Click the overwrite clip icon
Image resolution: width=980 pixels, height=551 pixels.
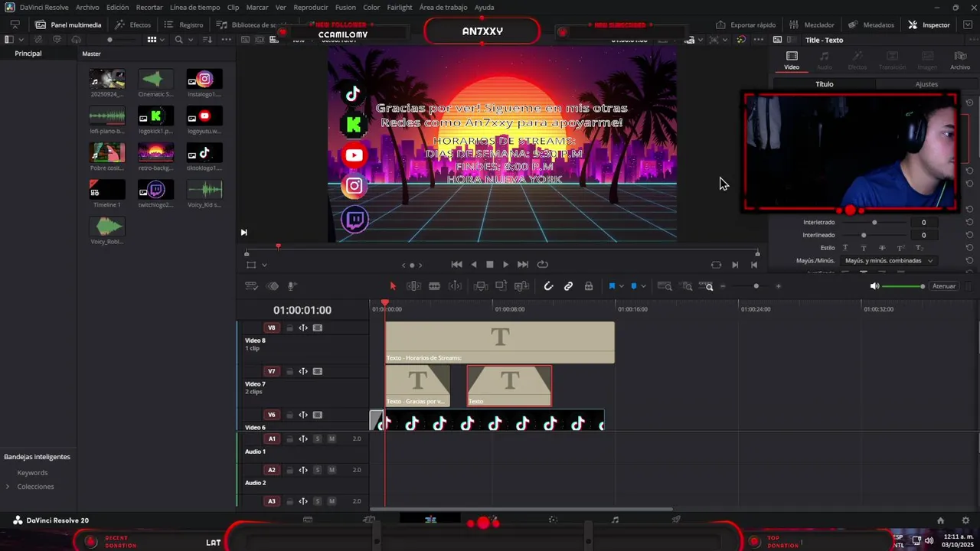tap(501, 286)
